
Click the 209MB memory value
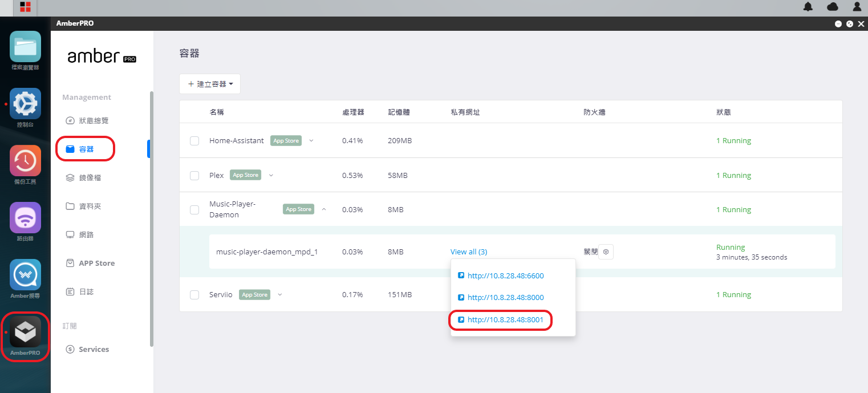(400, 140)
